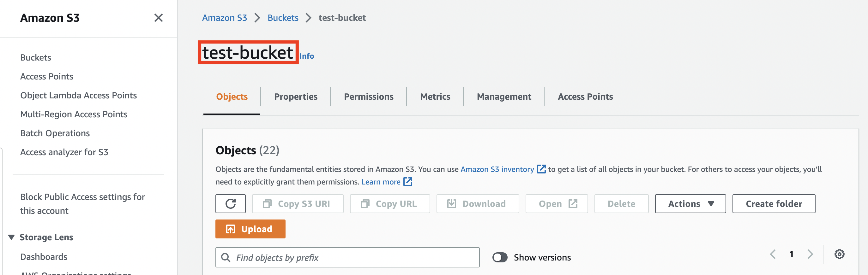Viewport: 868px width, 275px height.
Task: Click the Info link next to test-bucket
Action: click(307, 56)
